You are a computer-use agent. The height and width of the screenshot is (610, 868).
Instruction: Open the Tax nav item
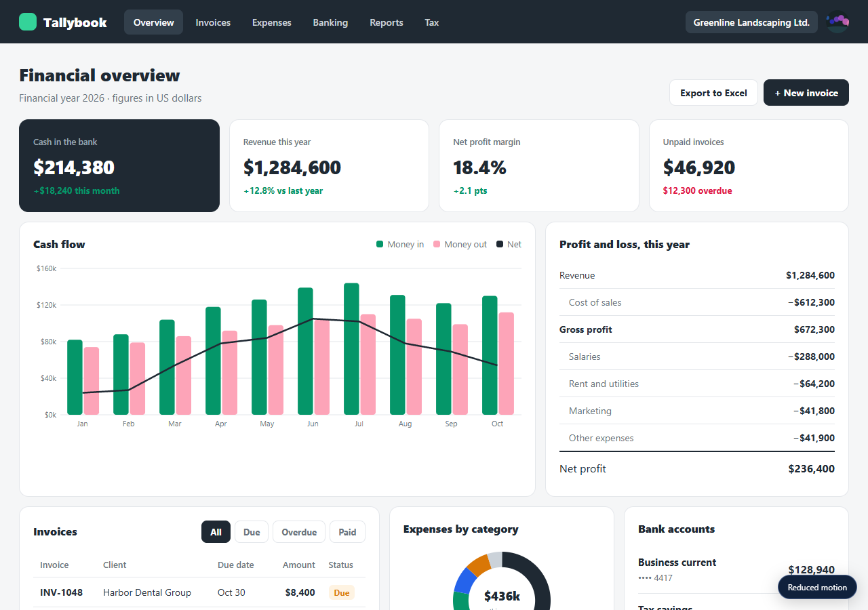(x=432, y=22)
